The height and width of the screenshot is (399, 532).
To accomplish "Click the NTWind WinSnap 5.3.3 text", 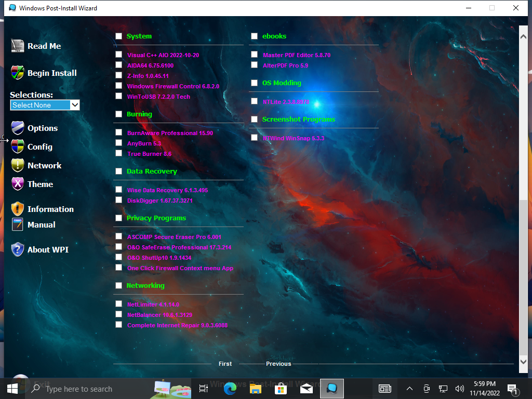I will (x=294, y=138).
